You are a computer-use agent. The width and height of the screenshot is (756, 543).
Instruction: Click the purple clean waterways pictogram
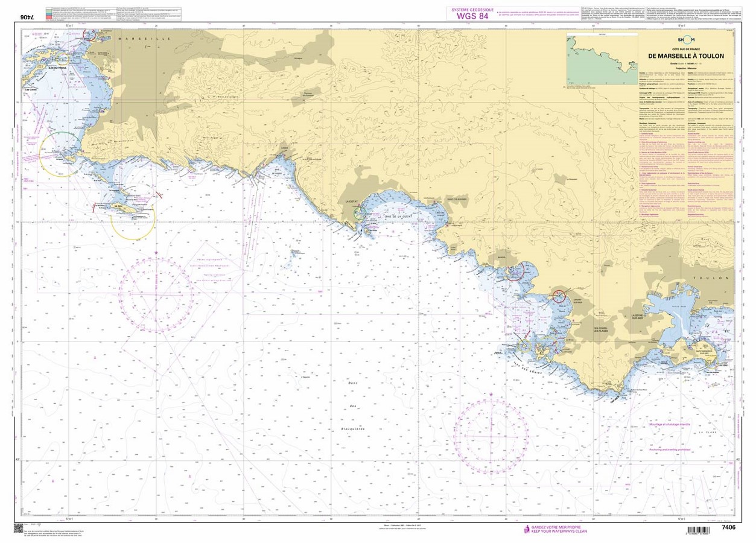point(527,529)
